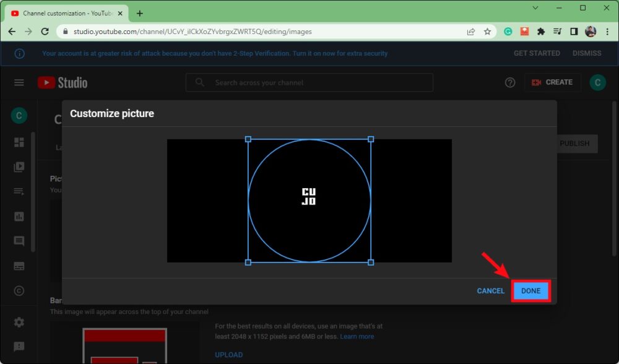Open the account avatar menu
This screenshot has width=619, height=364.
coord(597,83)
